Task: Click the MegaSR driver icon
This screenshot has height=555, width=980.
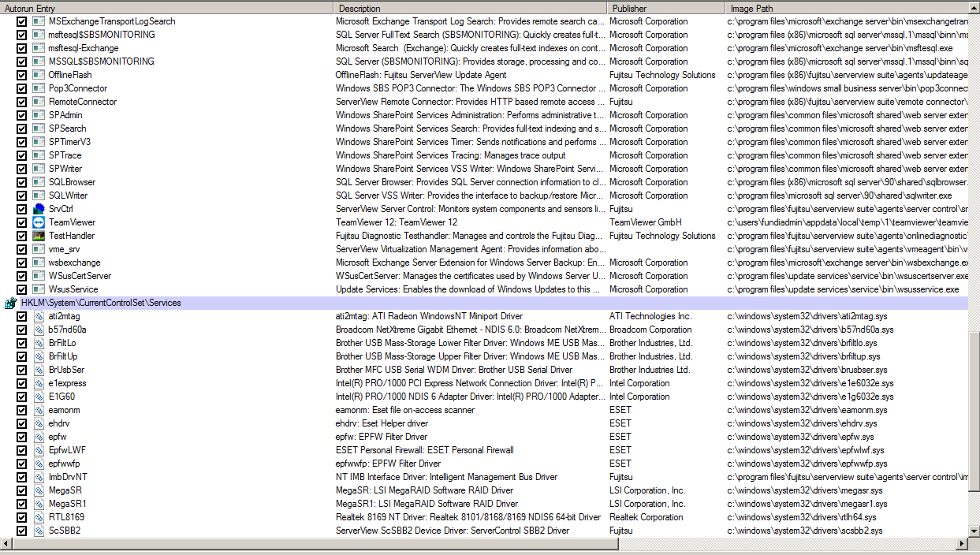Action: tap(39, 490)
